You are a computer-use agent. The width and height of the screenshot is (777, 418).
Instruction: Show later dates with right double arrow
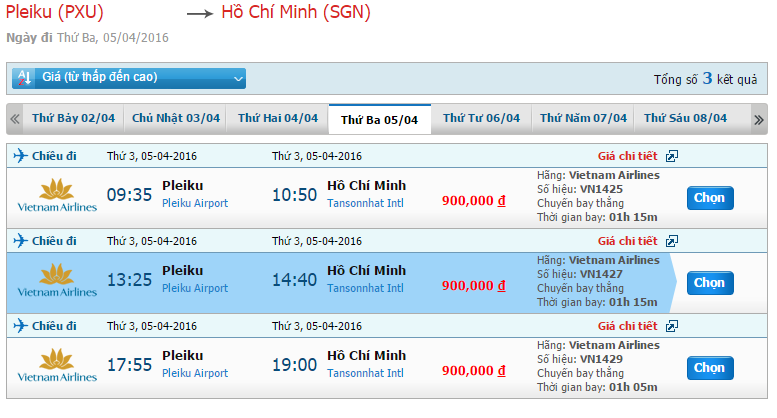pyautogui.click(x=758, y=119)
